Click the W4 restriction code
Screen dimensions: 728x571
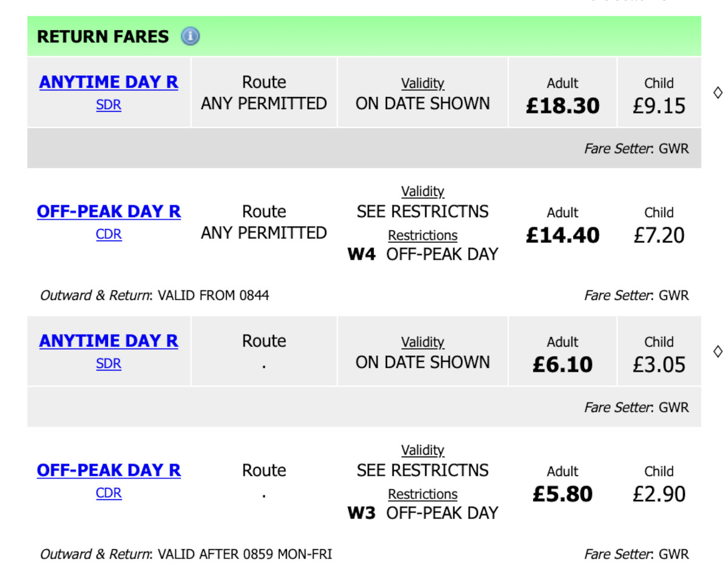tap(361, 255)
